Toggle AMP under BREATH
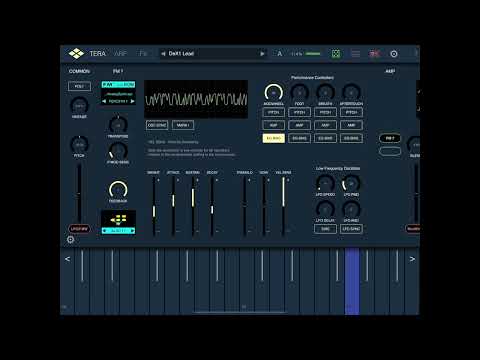This screenshot has width=480, height=360. pos(325,125)
